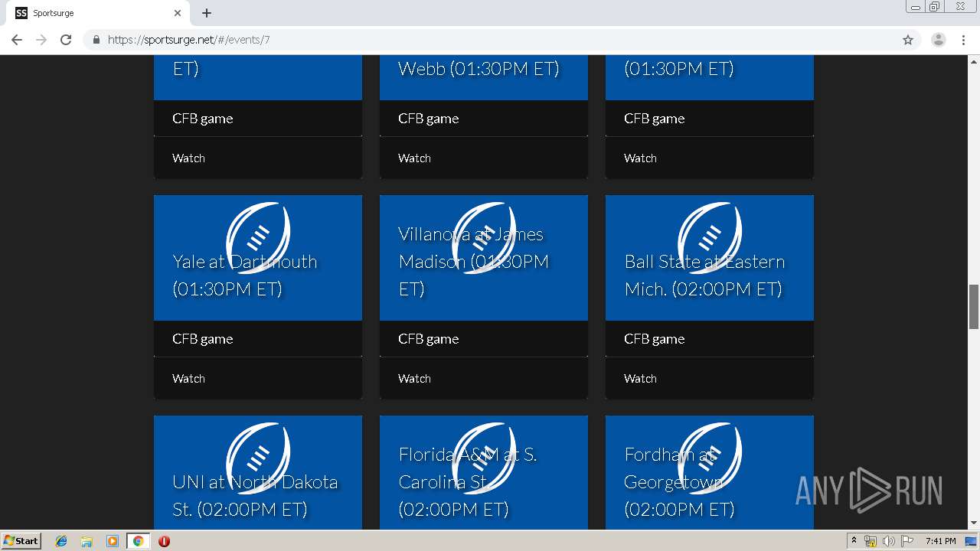Click CFB game under the Webb card

point(429,119)
